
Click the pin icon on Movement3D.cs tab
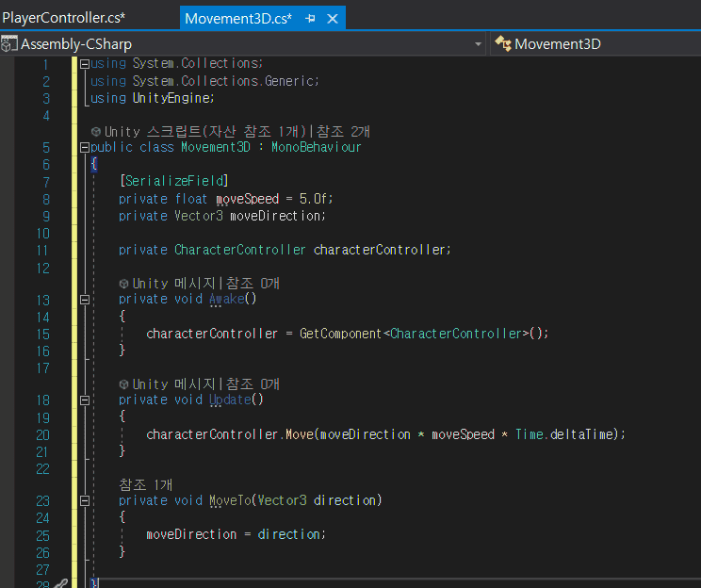[311, 19]
